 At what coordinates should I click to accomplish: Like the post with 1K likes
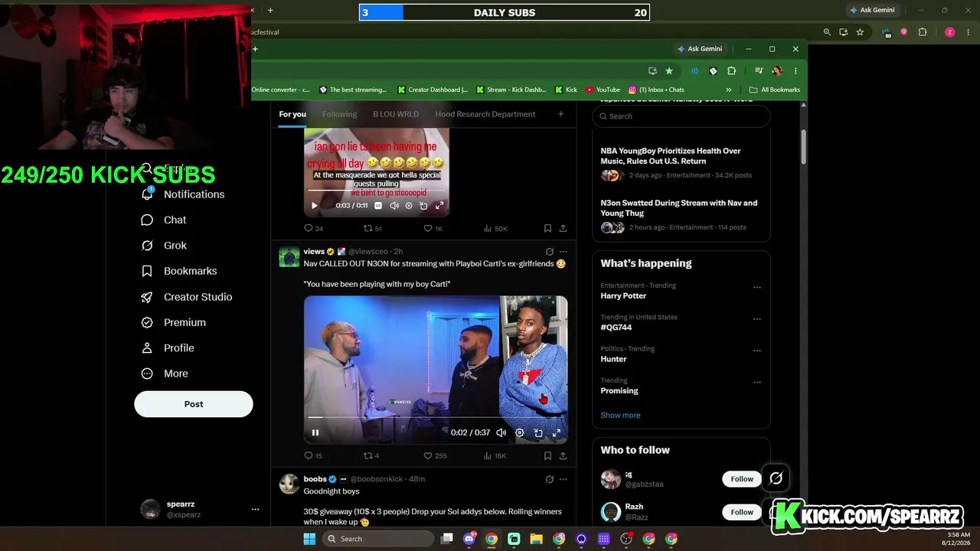pos(433,228)
